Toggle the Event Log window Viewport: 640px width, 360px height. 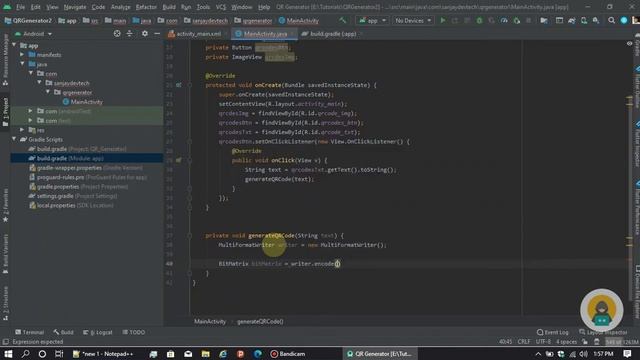pyautogui.click(x=553, y=332)
